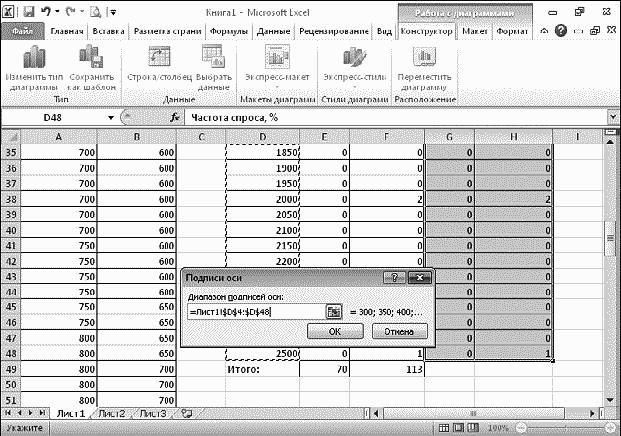Switch to the Главная tab
The width and height of the screenshot is (621, 436).
[67, 31]
